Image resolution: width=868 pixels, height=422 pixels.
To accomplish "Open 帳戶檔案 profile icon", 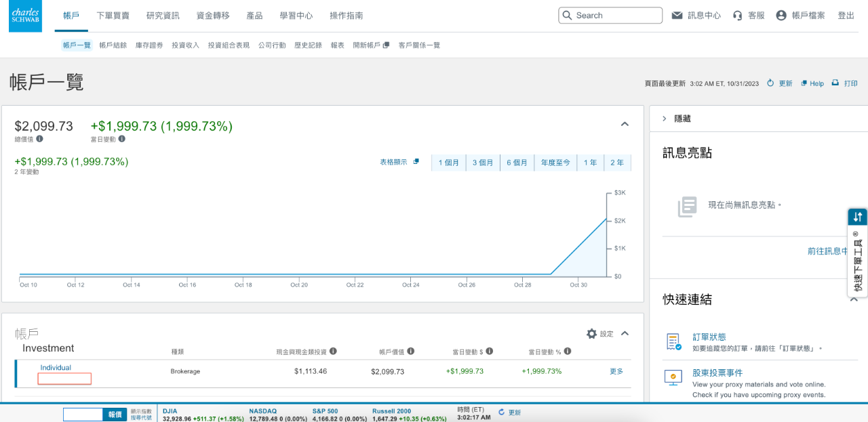I will (x=781, y=16).
